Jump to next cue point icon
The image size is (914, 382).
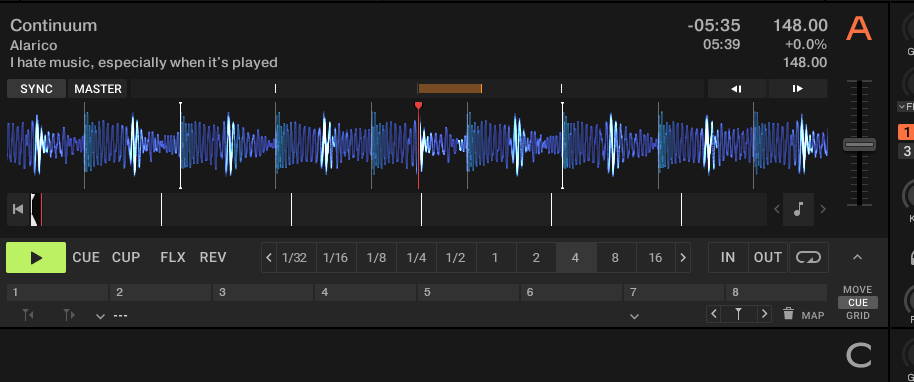(x=69, y=316)
